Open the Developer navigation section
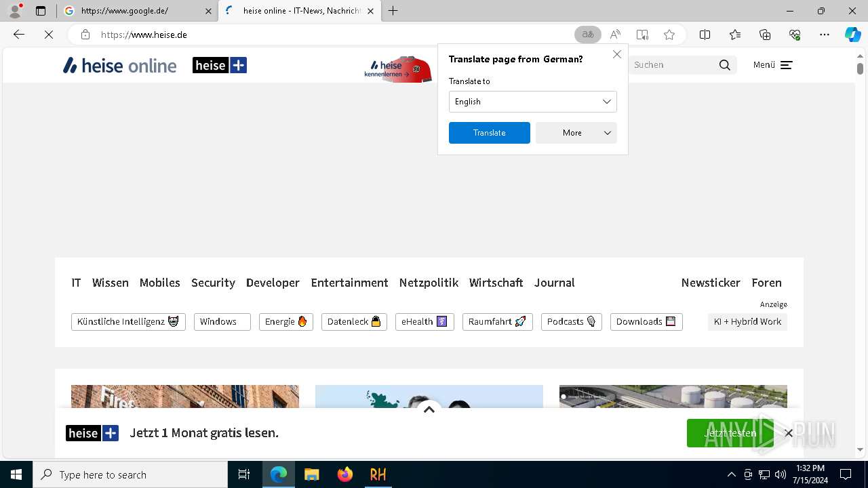868x488 pixels. click(x=273, y=283)
